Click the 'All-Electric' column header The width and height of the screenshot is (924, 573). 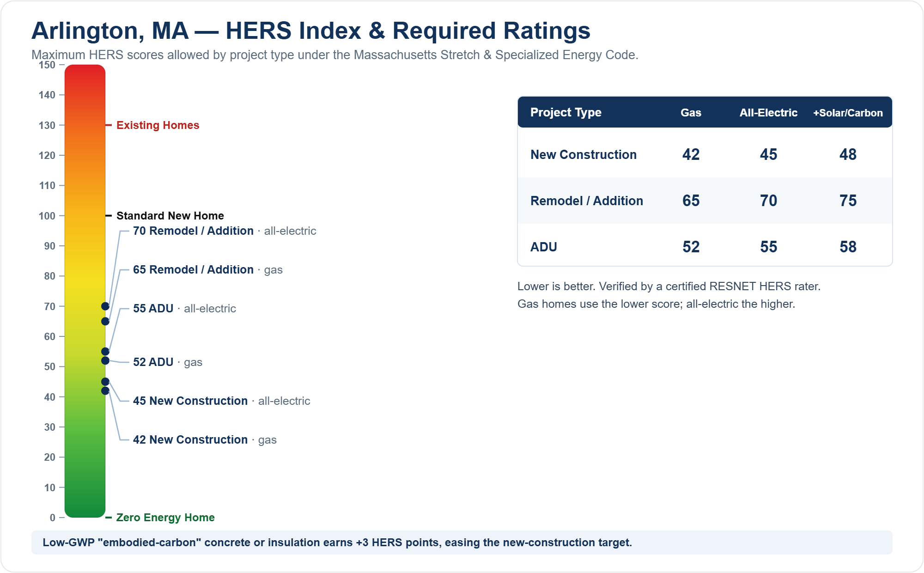coord(769,113)
